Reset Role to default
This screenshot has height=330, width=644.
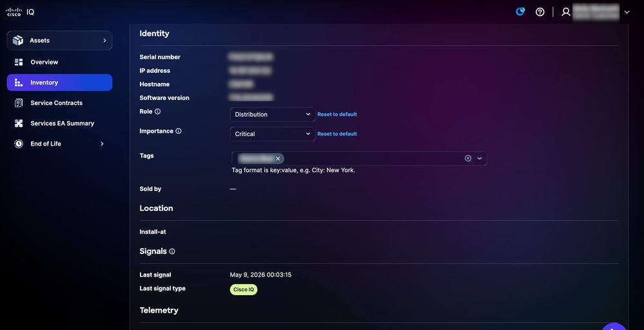(337, 115)
